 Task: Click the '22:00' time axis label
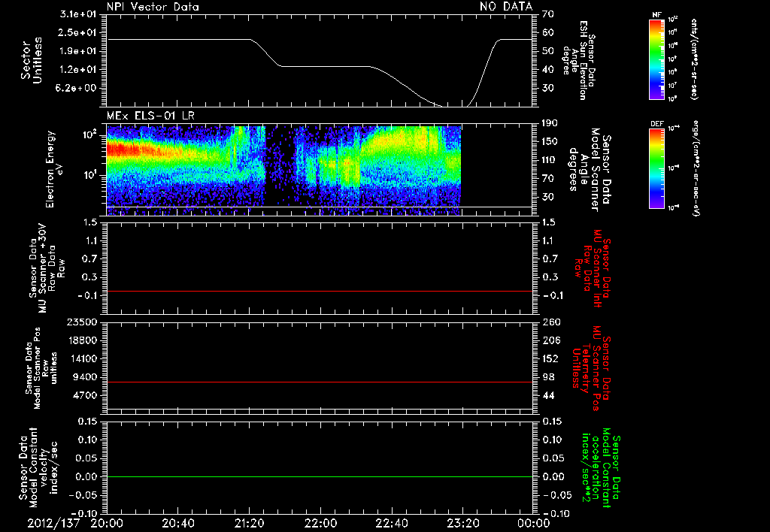pyautogui.click(x=320, y=523)
